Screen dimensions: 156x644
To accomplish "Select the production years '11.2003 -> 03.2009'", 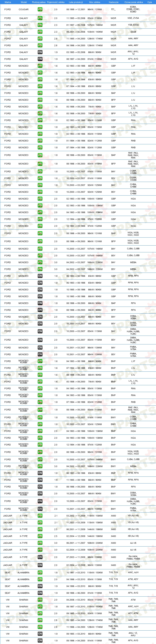I will pos(76,522).
